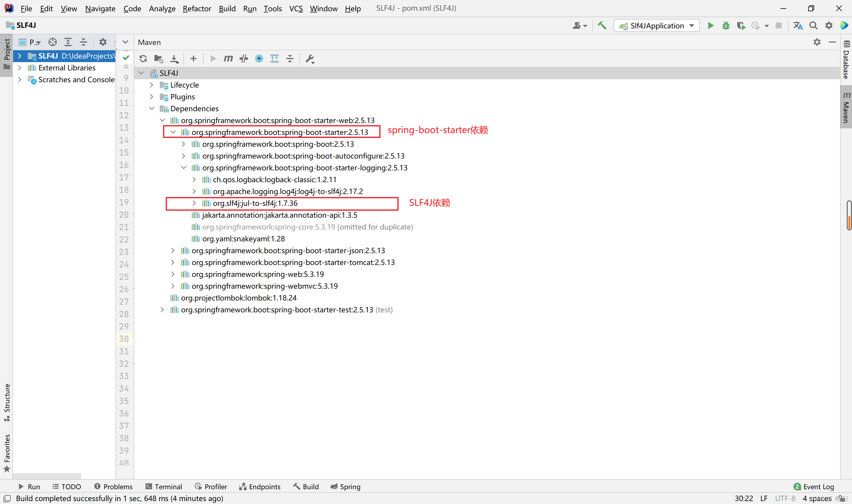Open the Run tool window tab

click(x=29, y=487)
